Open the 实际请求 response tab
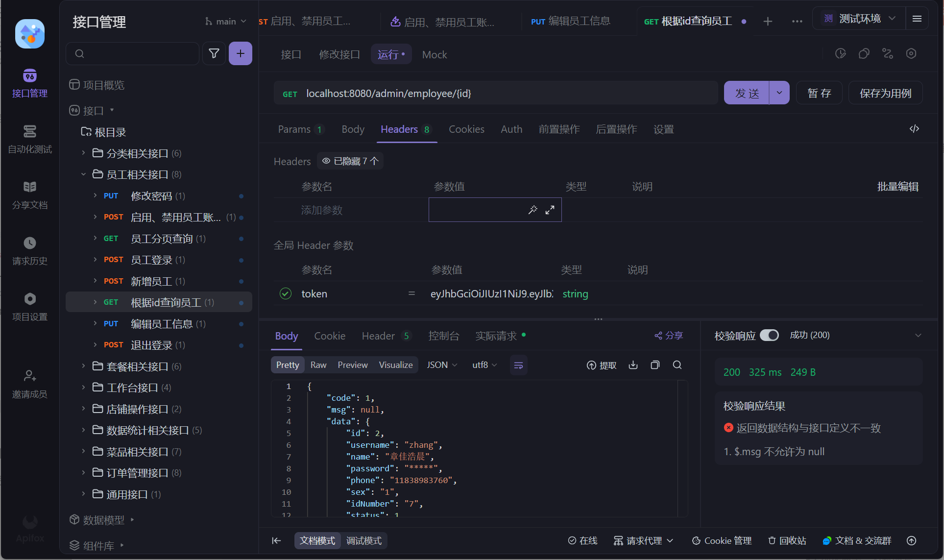Viewport: 944px width, 560px height. (496, 336)
